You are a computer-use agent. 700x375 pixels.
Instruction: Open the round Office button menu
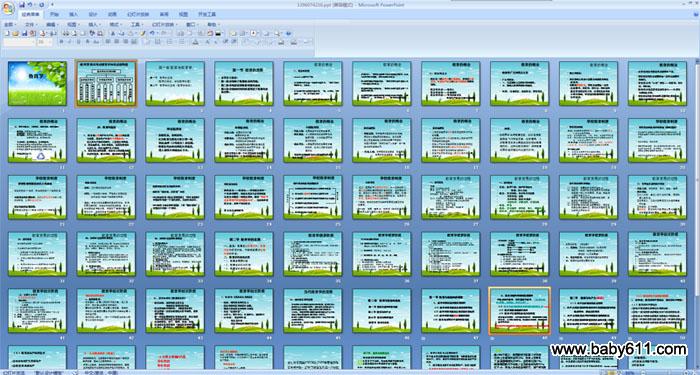tap(9, 8)
